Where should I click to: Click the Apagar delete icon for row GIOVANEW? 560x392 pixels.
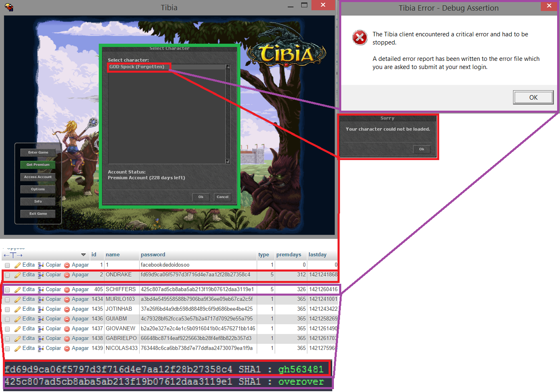[67, 329]
